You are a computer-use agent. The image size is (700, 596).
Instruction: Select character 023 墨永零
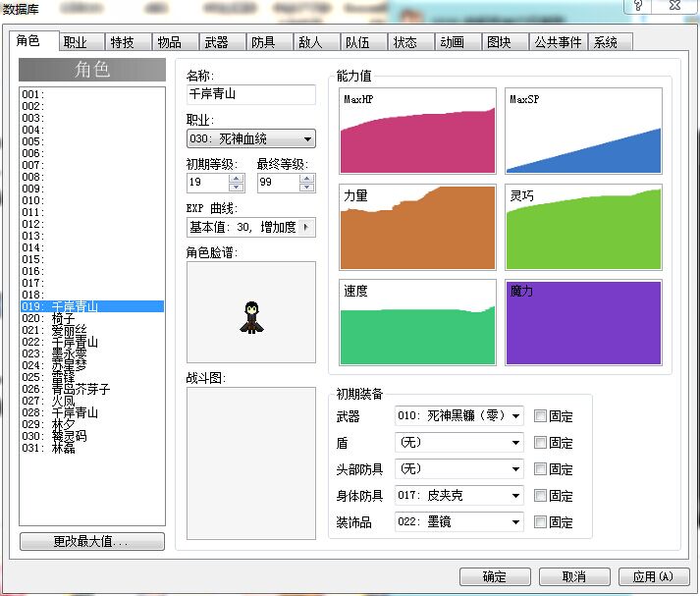92,353
